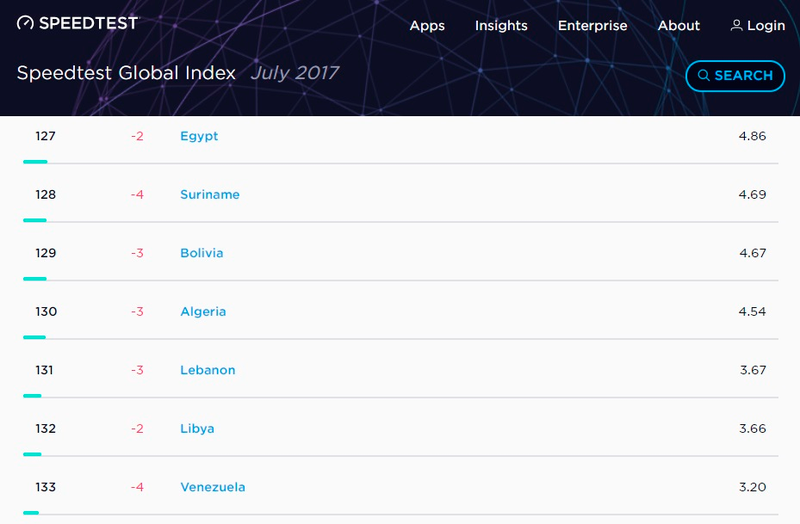Click the -3 rank change for Lebanon

click(137, 370)
